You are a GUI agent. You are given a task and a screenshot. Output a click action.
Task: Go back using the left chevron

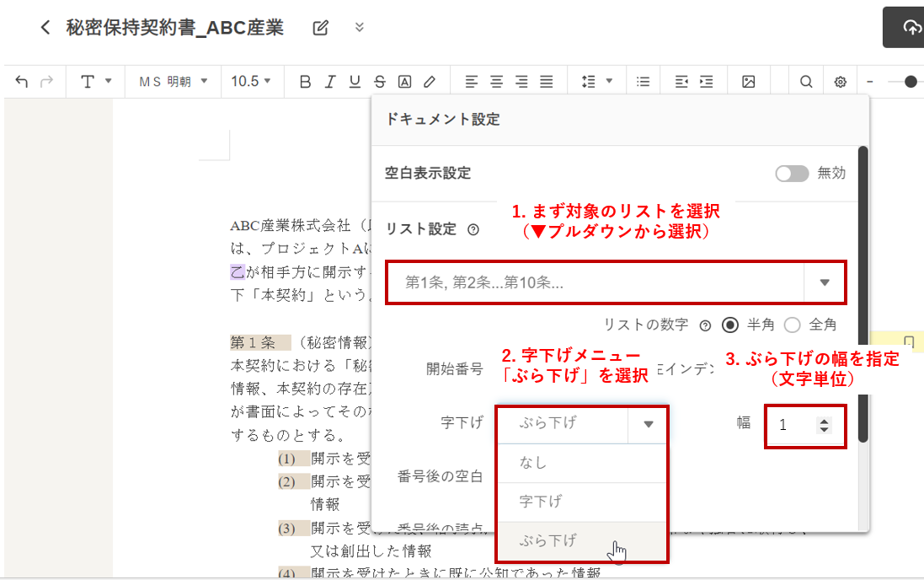click(45, 28)
